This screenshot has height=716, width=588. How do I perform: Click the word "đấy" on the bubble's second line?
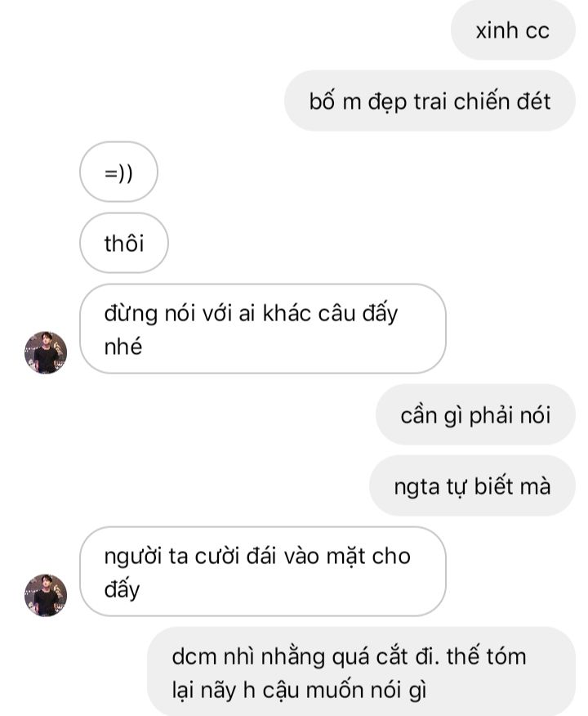pyautogui.click(x=122, y=589)
